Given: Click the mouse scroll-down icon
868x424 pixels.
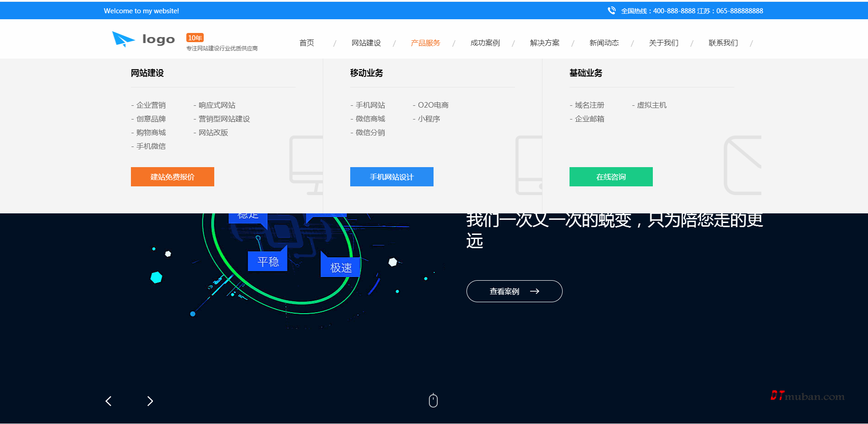Looking at the screenshot, I should (433, 401).
